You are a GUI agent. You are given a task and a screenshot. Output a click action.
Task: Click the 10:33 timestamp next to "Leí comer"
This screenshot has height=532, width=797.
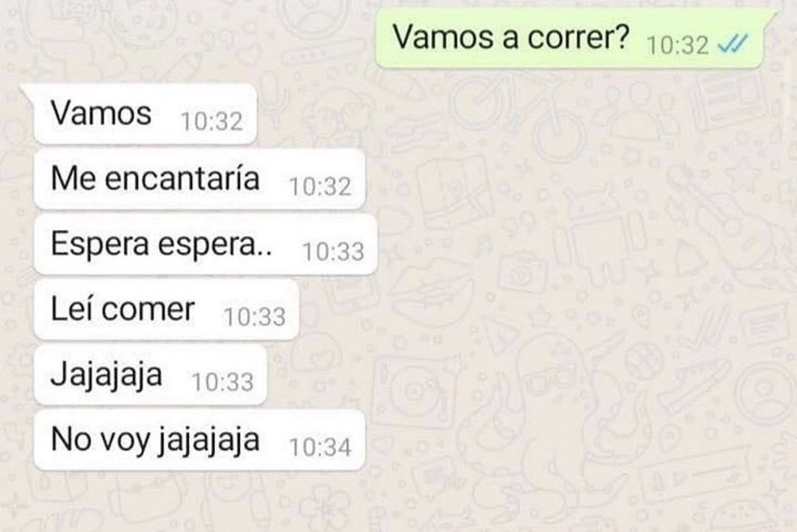(x=255, y=317)
